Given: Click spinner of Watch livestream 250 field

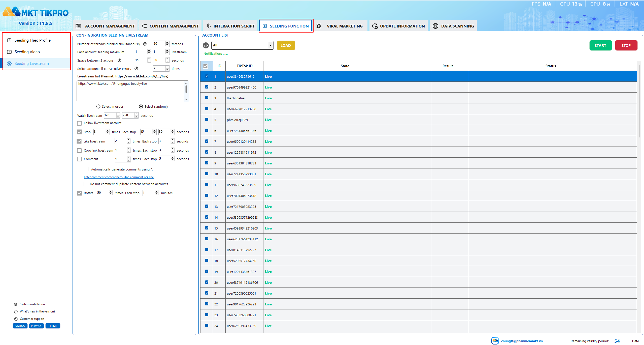Looking at the screenshot, I should 136,116.
